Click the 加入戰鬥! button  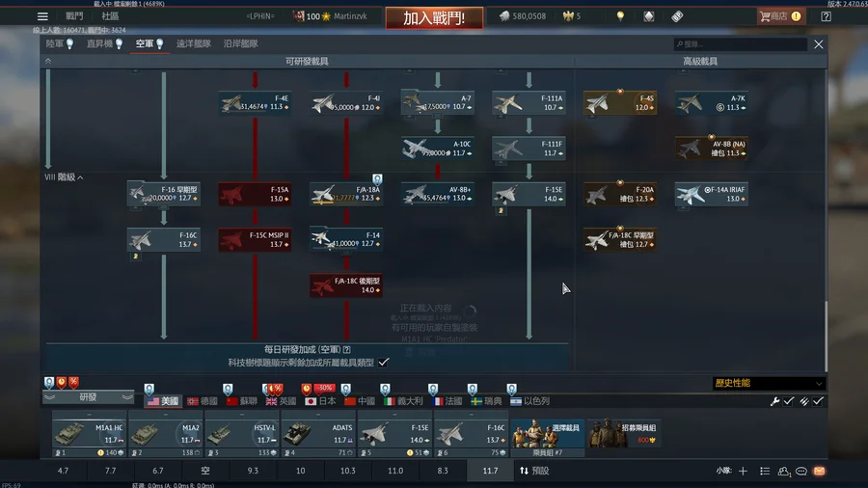(x=434, y=18)
